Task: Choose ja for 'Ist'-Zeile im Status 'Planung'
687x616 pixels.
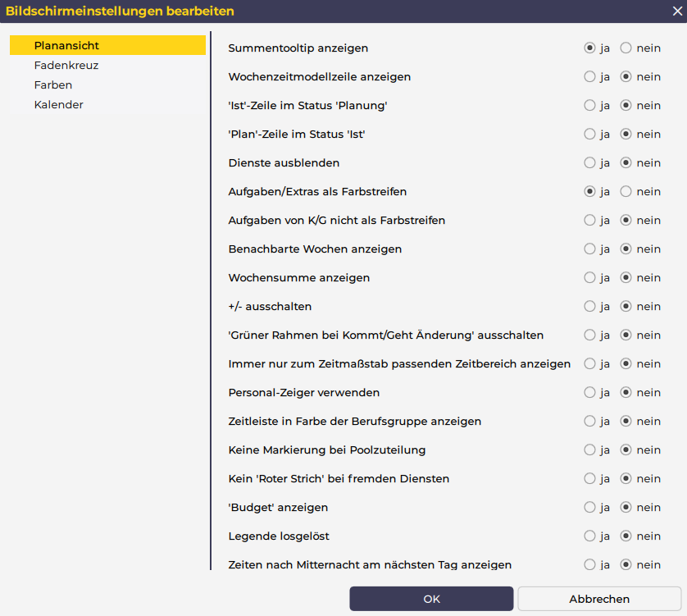Action: pyautogui.click(x=589, y=106)
